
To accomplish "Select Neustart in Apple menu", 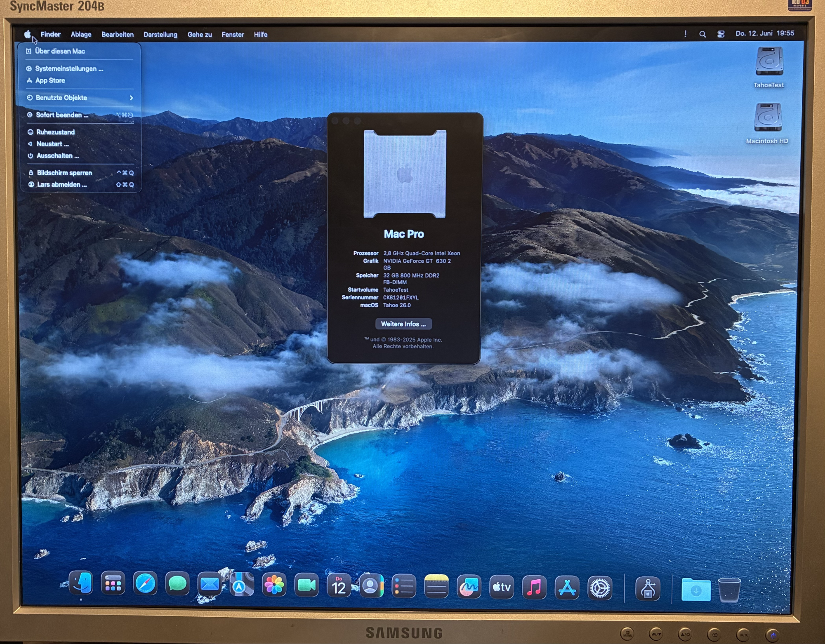I will click(x=52, y=144).
